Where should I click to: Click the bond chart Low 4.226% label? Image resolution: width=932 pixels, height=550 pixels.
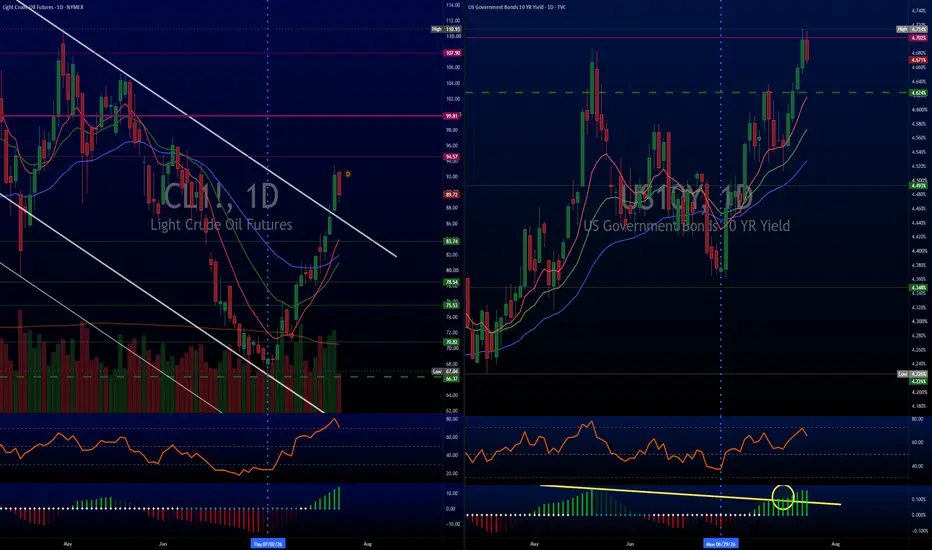(x=912, y=374)
